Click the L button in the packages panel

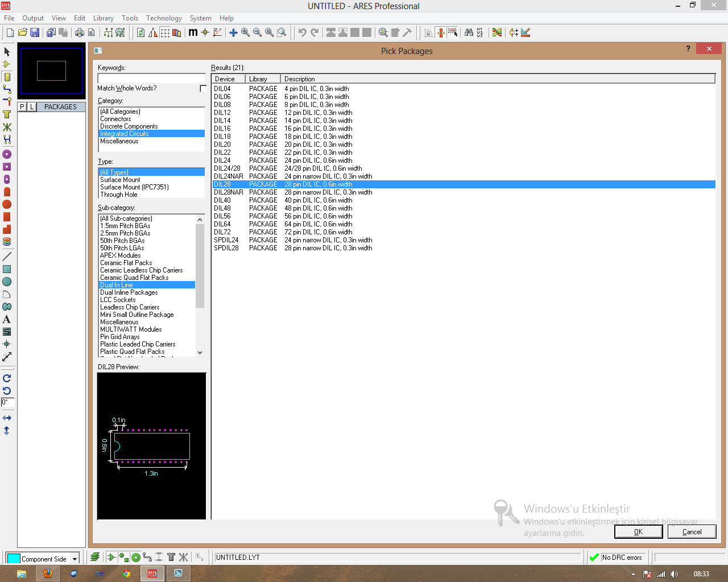click(x=32, y=106)
